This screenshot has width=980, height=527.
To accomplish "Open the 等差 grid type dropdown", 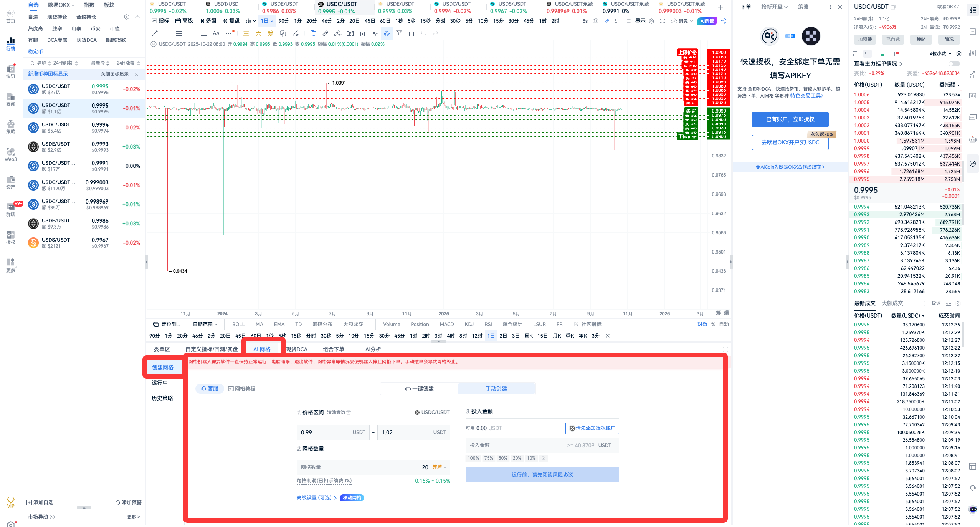I will coord(439,467).
